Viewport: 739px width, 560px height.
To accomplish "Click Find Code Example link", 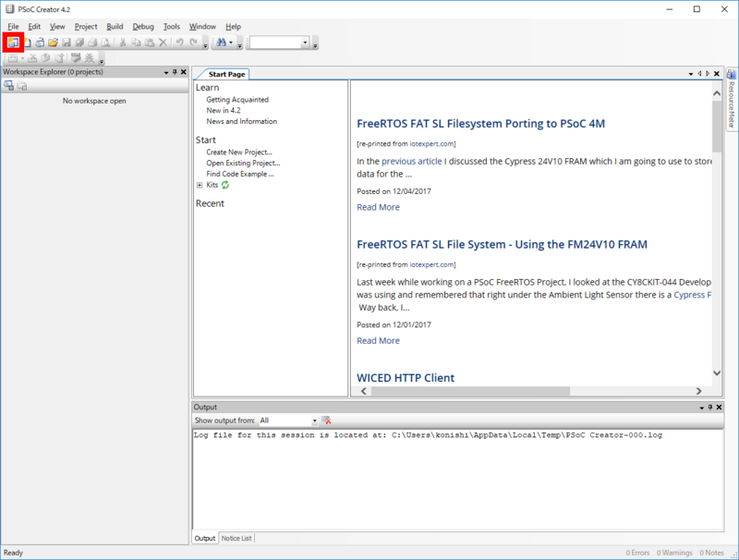I will click(x=240, y=174).
